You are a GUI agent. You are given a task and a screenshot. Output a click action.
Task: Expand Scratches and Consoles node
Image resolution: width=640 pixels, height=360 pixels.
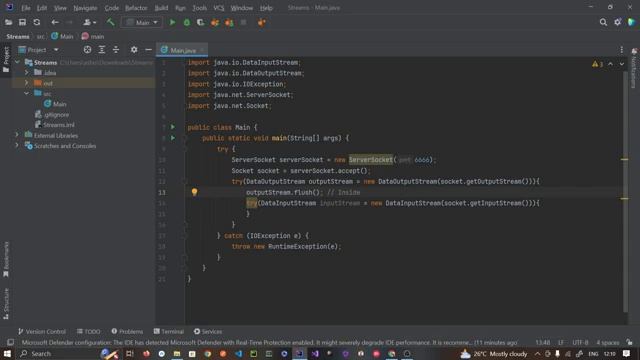17,146
